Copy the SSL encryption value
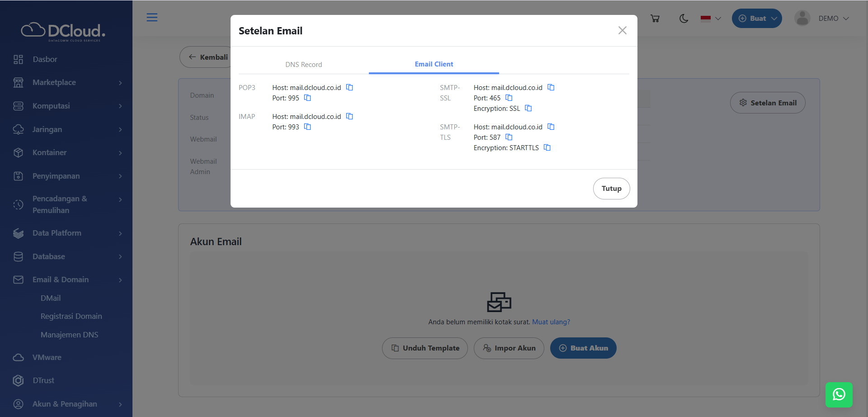Image resolution: width=868 pixels, height=417 pixels. point(528,108)
